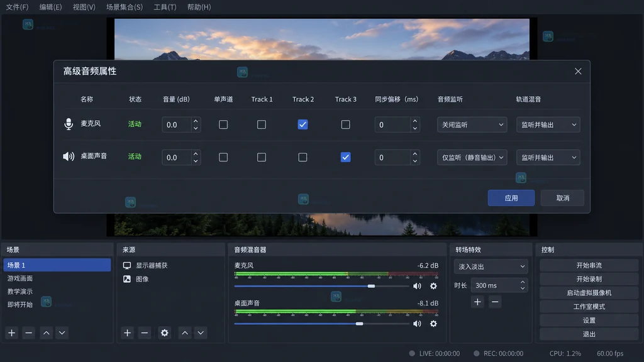Select the 教学演示 scene
The height and width of the screenshot is (362, 644).
[57, 292]
